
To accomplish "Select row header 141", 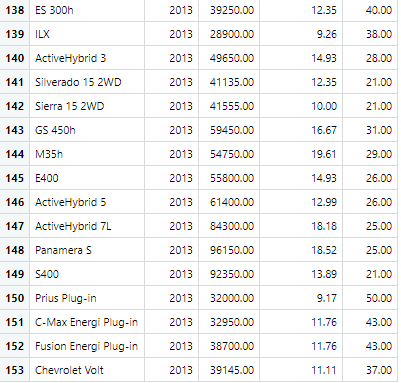I will 15,82.
